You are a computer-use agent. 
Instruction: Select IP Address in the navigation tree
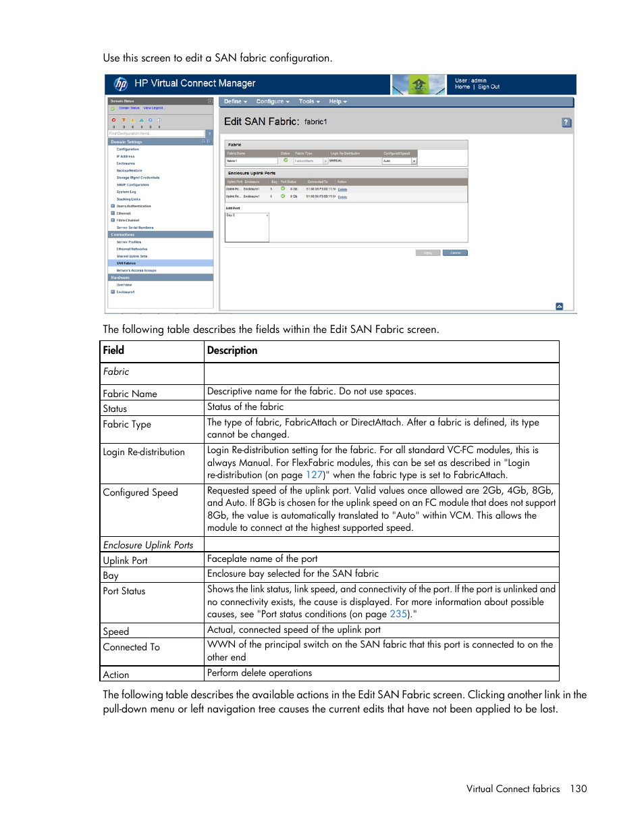[x=126, y=157]
